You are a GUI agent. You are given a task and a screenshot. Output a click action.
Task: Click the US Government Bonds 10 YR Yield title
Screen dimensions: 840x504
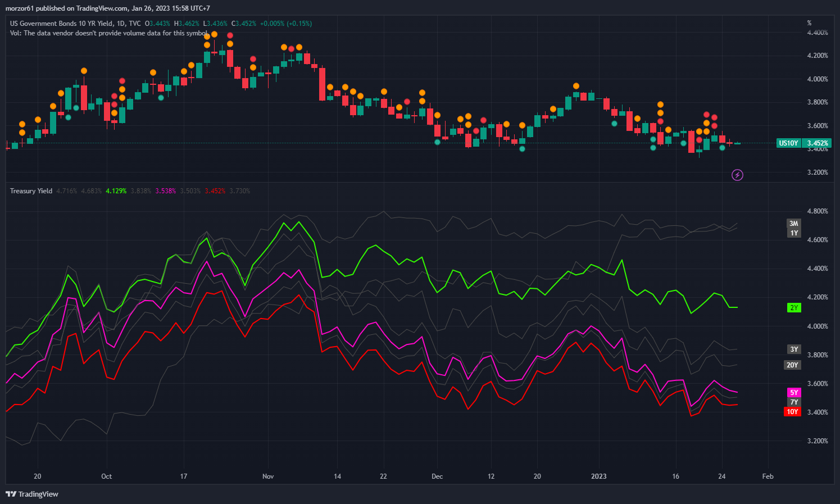[61, 24]
